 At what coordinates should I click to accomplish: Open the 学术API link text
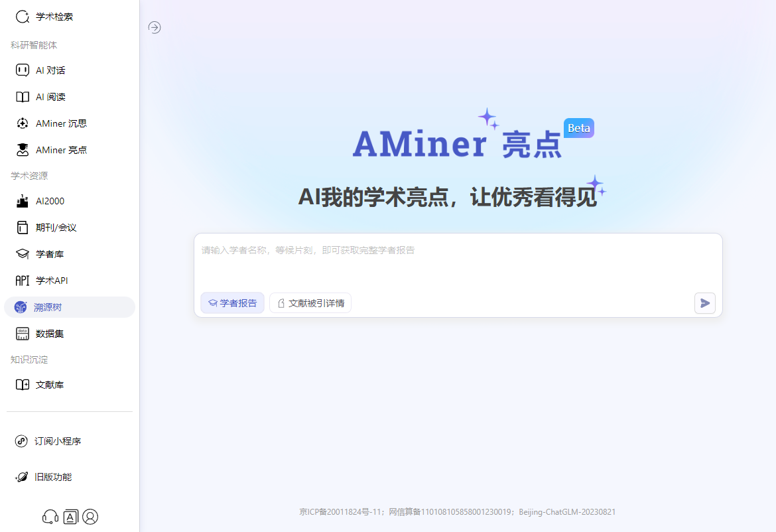(52, 281)
